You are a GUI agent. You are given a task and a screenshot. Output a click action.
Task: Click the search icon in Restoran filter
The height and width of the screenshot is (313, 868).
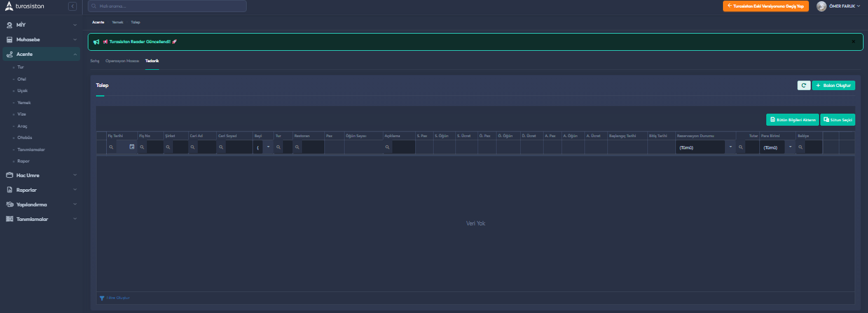coord(297,147)
